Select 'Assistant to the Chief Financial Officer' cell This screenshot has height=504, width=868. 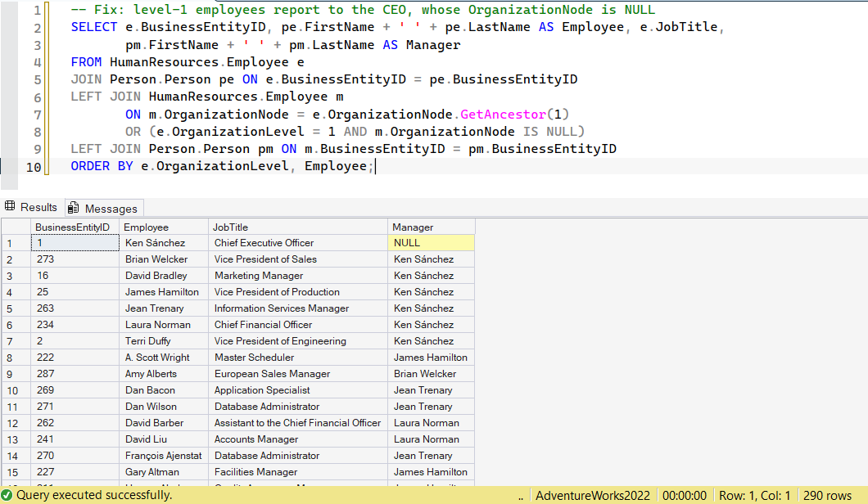point(298,423)
